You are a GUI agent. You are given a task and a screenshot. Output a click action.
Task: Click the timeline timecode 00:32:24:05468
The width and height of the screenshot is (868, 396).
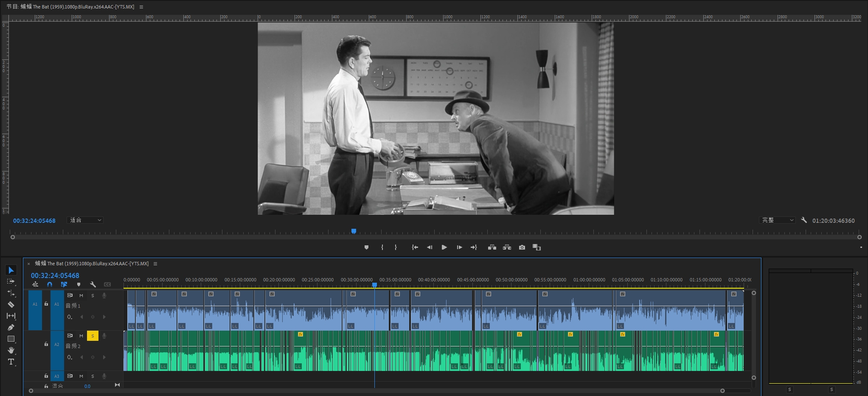click(55, 275)
